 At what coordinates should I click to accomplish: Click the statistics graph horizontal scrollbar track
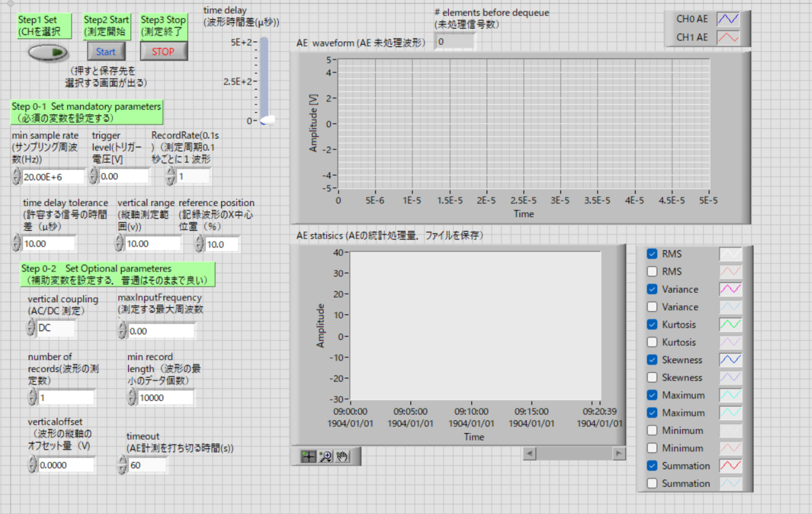click(574, 454)
